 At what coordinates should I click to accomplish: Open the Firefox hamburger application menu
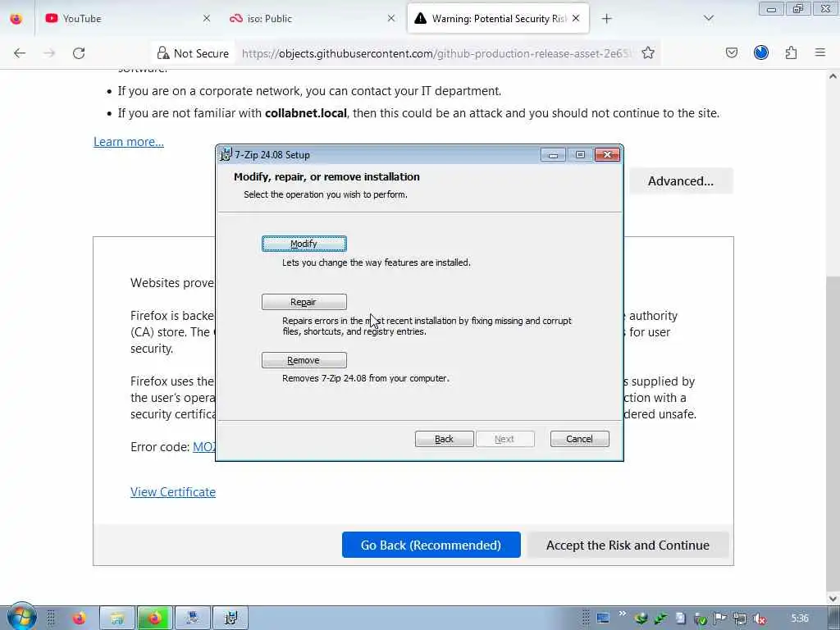click(x=820, y=53)
